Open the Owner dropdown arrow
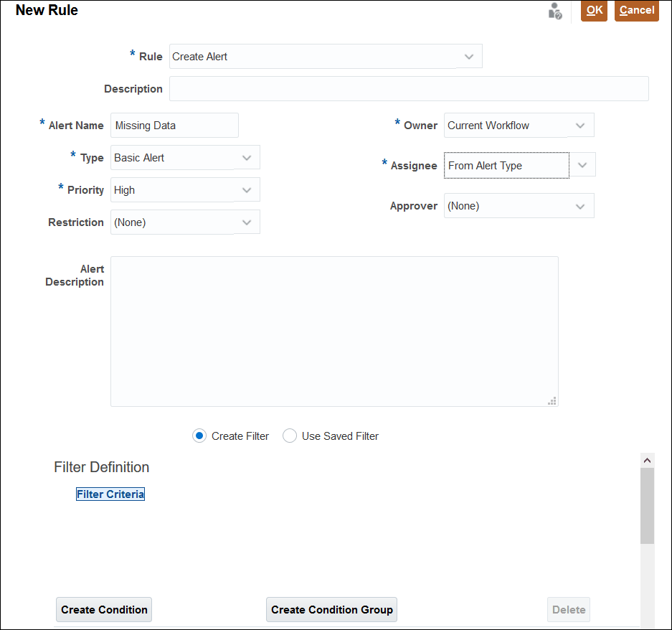 (x=580, y=126)
